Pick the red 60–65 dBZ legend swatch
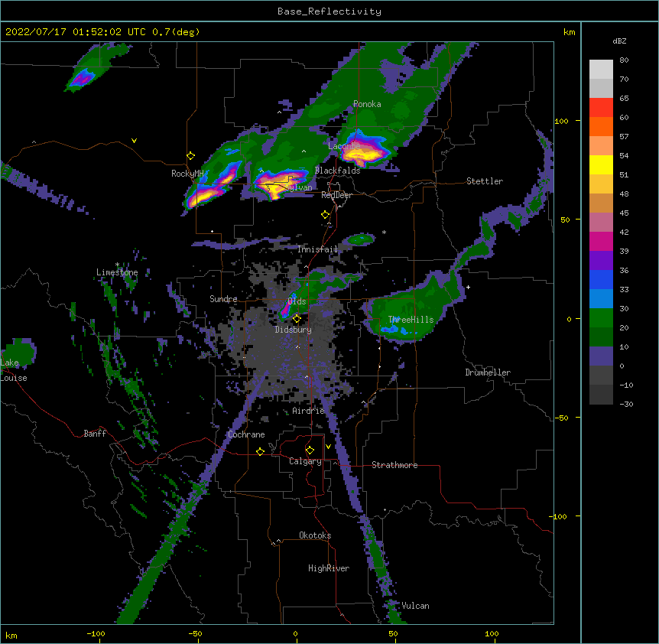This screenshot has width=659, height=644. click(601, 107)
